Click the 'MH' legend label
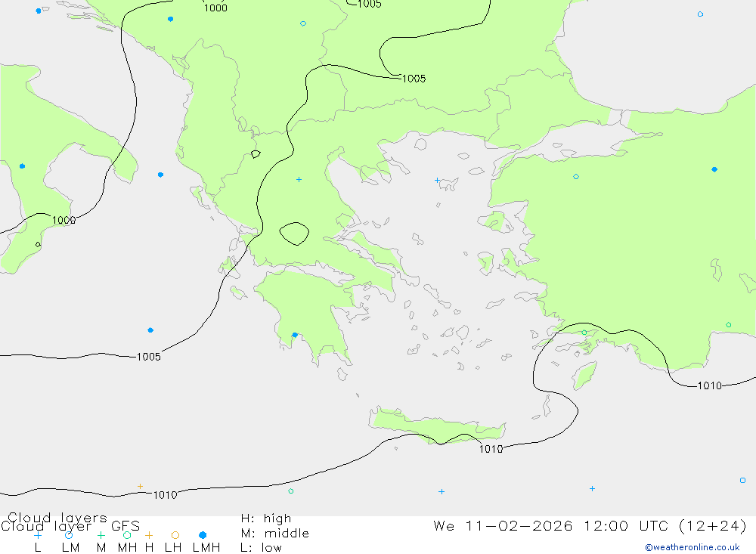Viewport: 756px width, 554px height. pyautogui.click(x=127, y=548)
